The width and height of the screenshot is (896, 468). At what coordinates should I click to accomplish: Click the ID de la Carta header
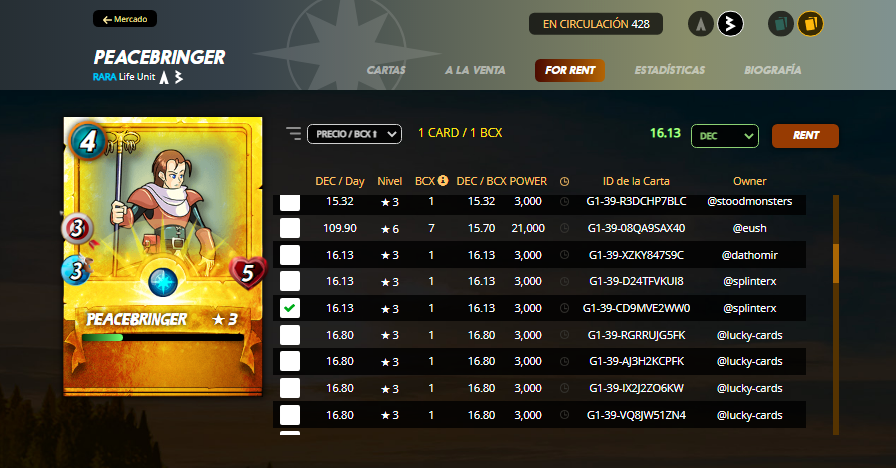[636, 181]
